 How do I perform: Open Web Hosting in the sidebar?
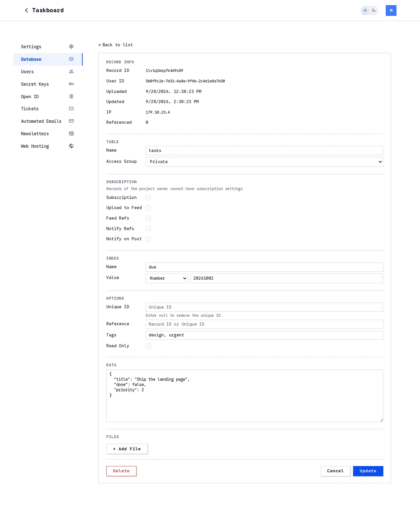click(x=48, y=146)
